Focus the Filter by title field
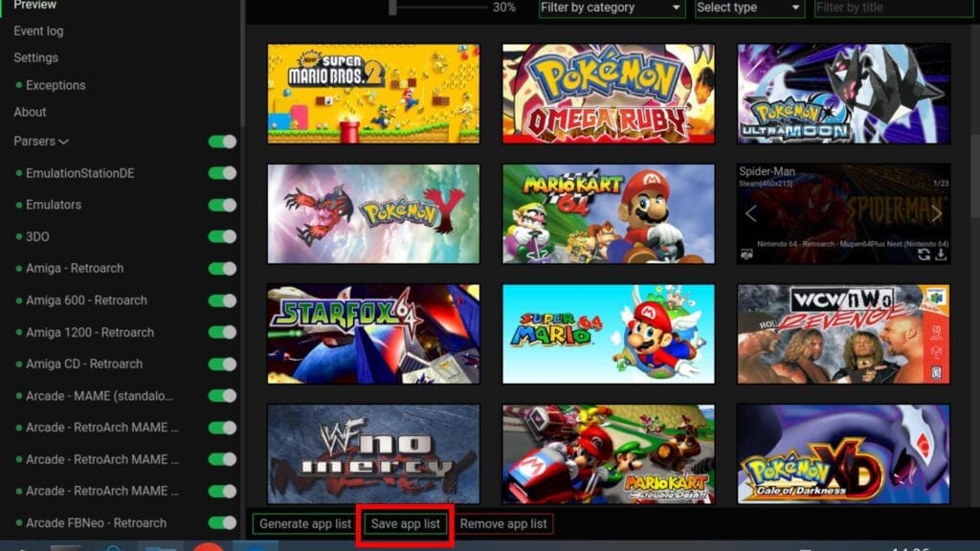This screenshot has height=551, width=980. tap(894, 8)
